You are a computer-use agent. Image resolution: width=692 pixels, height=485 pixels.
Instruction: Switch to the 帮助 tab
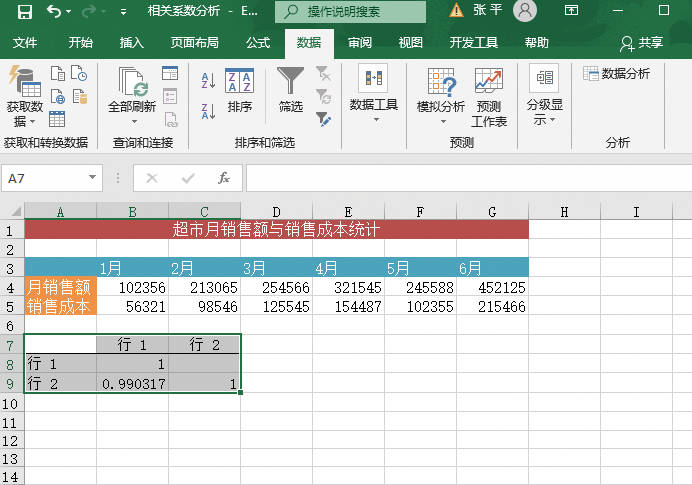tap(537, 43)
